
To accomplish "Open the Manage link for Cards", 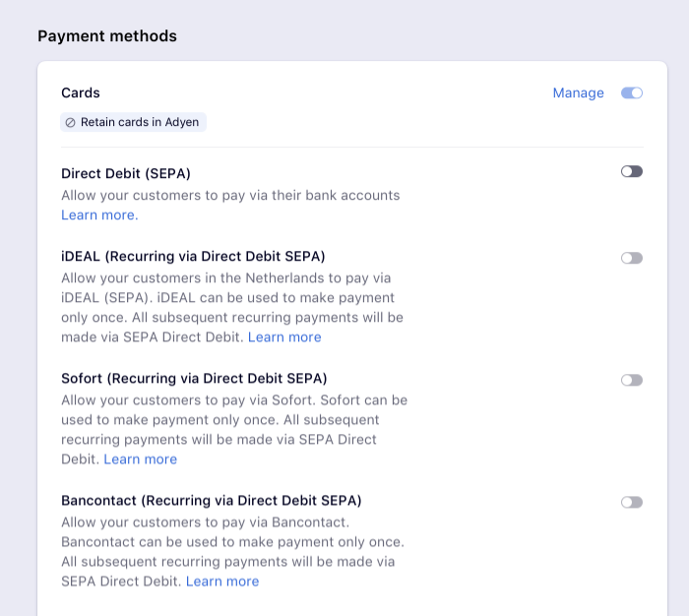I will 578,92.
